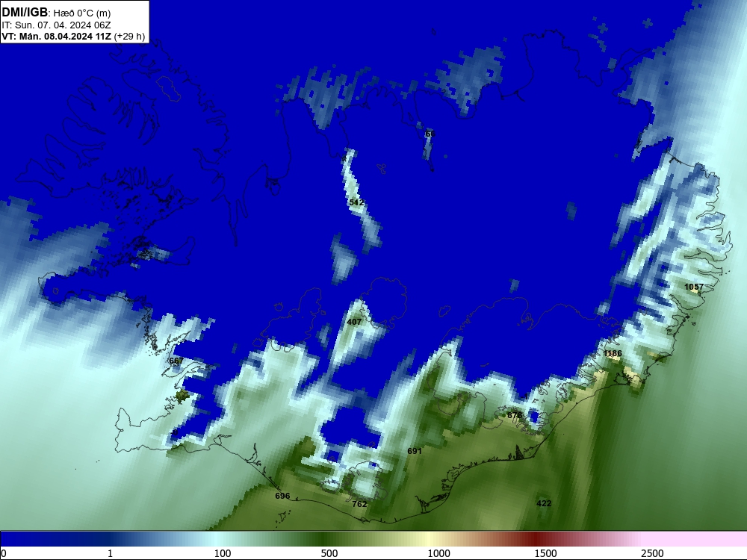The width and height of the screenshot is (747, 560).
Task: Select the valid time line 'VT: Mán. 08.04.2024 11Z'
Action: (56, 37)
